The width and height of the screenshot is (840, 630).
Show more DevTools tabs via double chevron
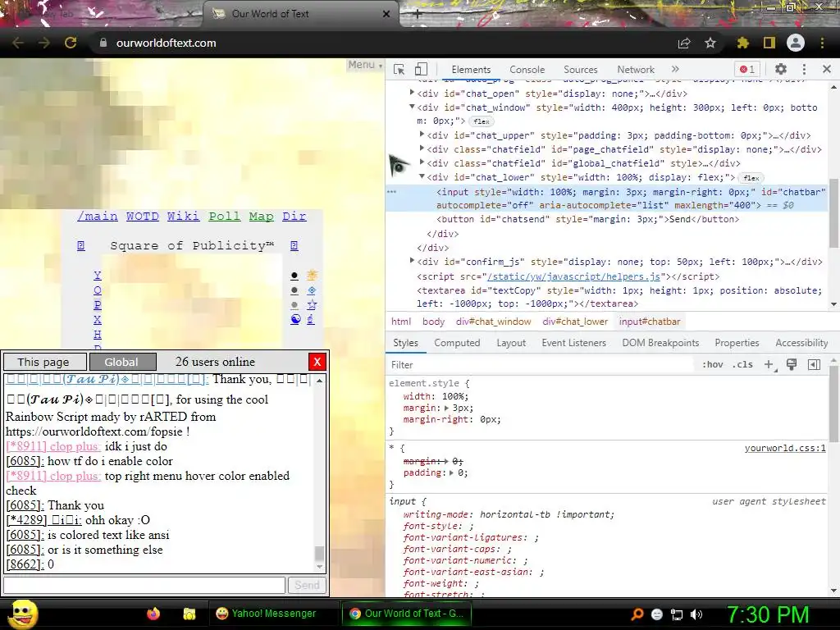(x=675, y=69)
